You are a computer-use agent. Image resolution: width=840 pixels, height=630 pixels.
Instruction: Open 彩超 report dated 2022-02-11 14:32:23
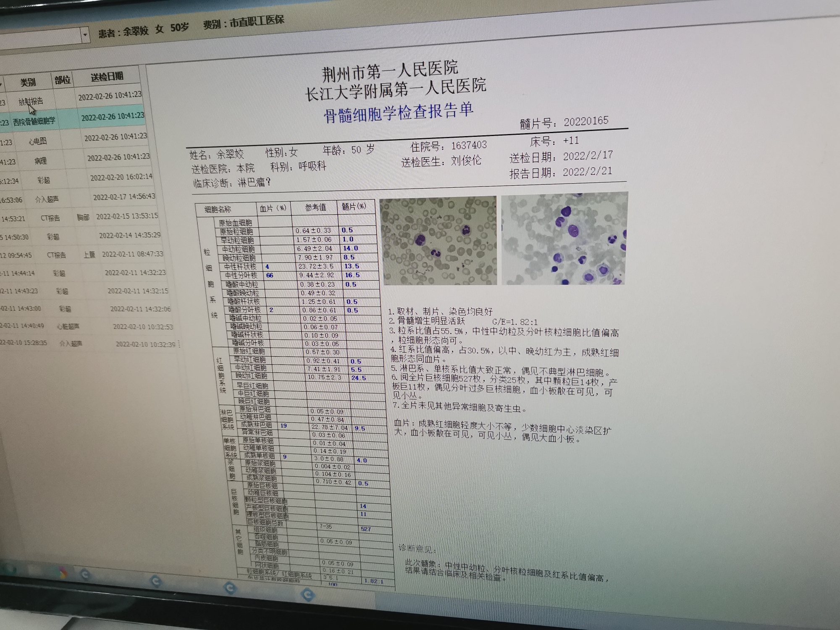point(84,273)
